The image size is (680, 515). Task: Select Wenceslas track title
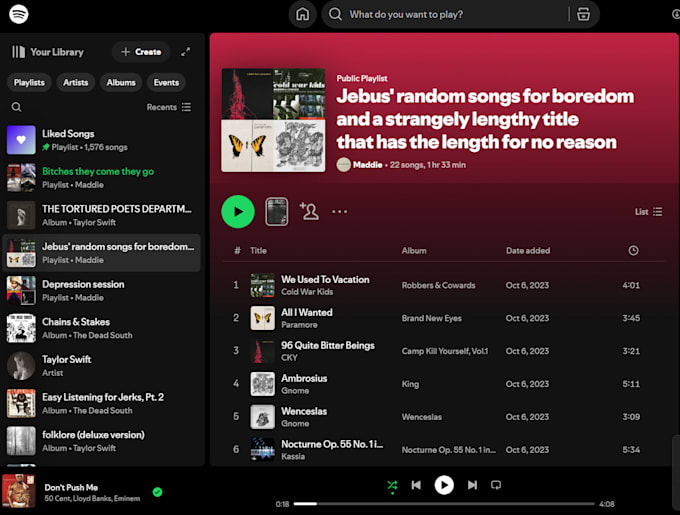tap(304, 411)
